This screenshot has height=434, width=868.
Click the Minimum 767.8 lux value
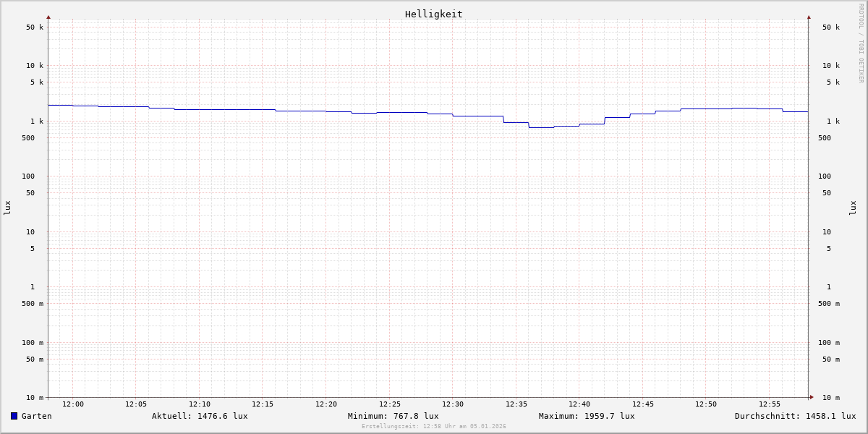pyautogui.click(x=393, y=416)
